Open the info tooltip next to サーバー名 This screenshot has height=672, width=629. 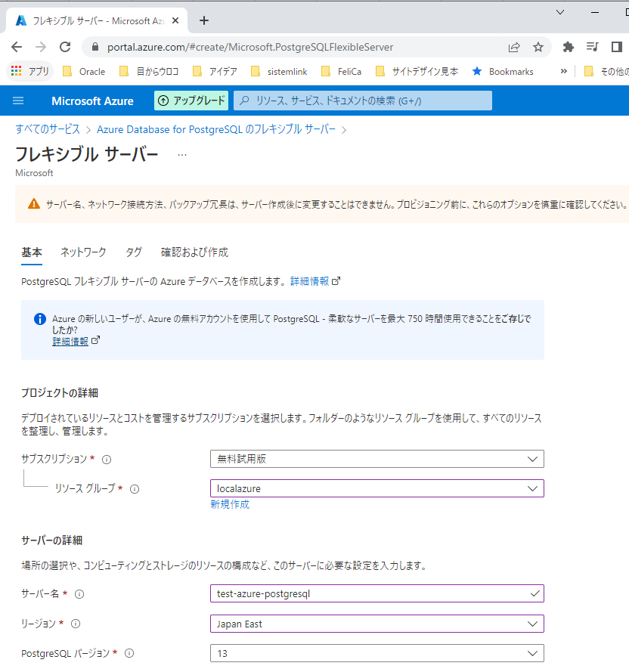point(83,593)
